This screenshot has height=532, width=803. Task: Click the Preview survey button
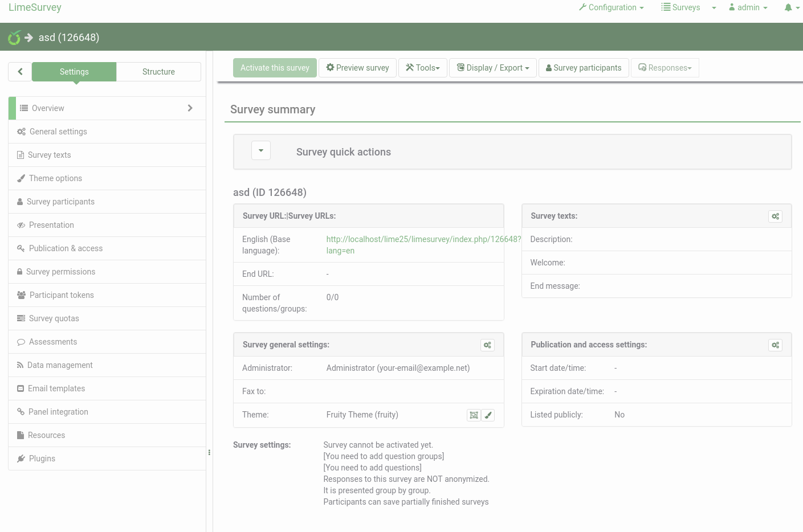click(x=357, y=68)
